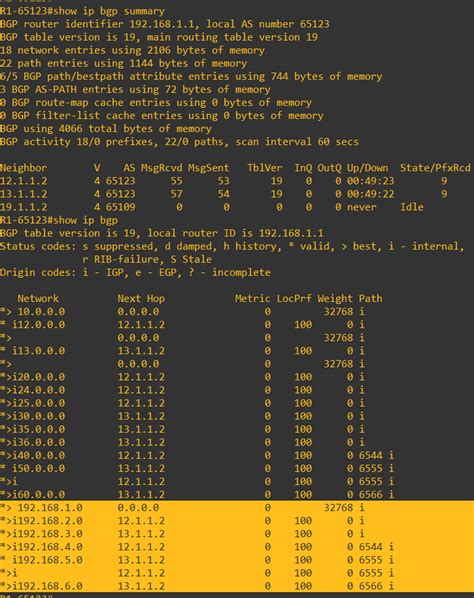Select the "0 BGP route-map cache entries" line
The height and width of the screenshot is (598, 474).
[156, 102]
